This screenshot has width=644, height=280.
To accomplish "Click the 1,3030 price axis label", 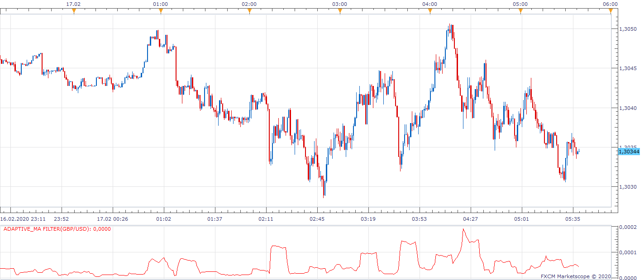I will click(x=628, y=187).
